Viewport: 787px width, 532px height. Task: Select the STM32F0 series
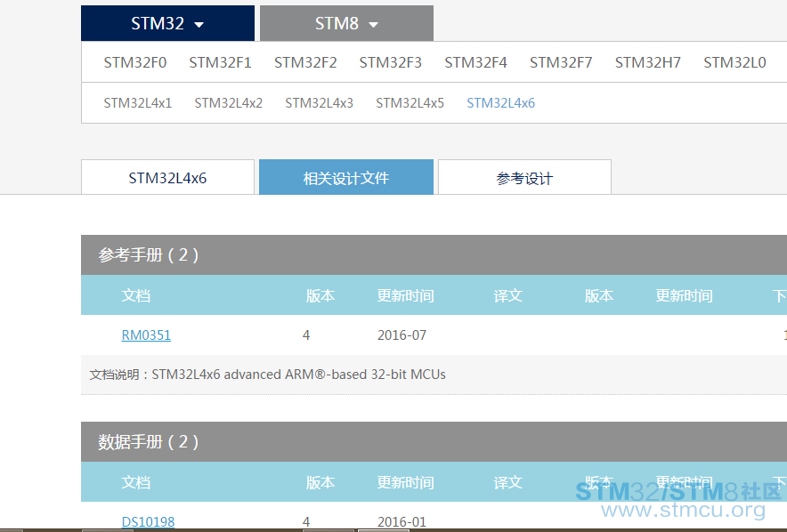tap(135, 62)
